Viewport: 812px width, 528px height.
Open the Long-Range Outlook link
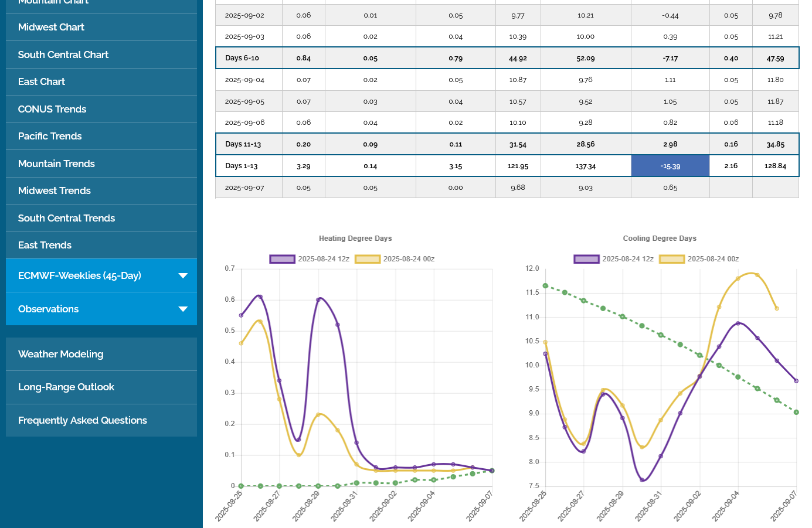66,387
